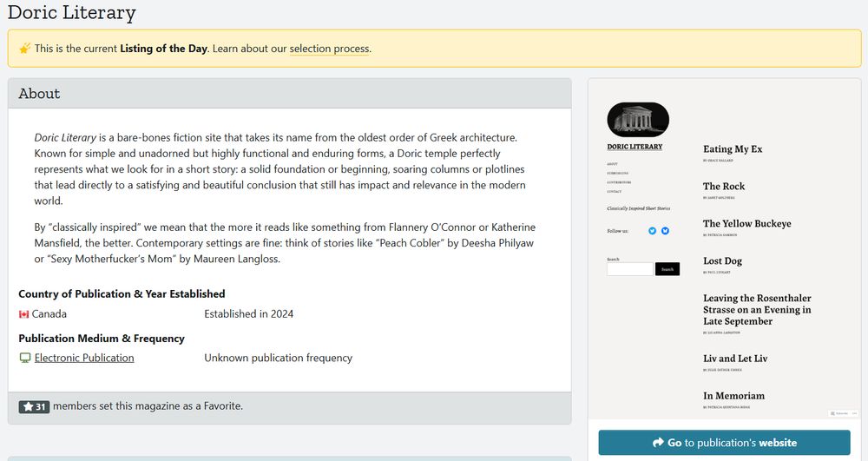Click the Doric Literary page heading

[x=71, y=12]
